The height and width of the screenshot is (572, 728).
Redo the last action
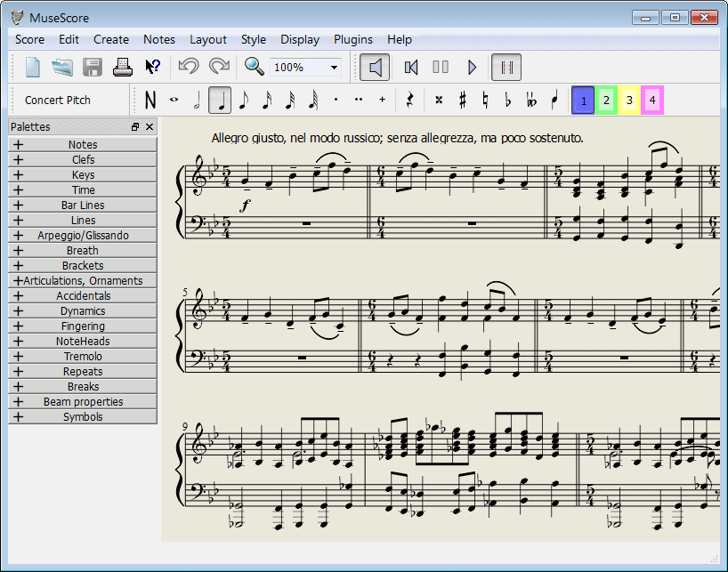(x=219, y=67)
